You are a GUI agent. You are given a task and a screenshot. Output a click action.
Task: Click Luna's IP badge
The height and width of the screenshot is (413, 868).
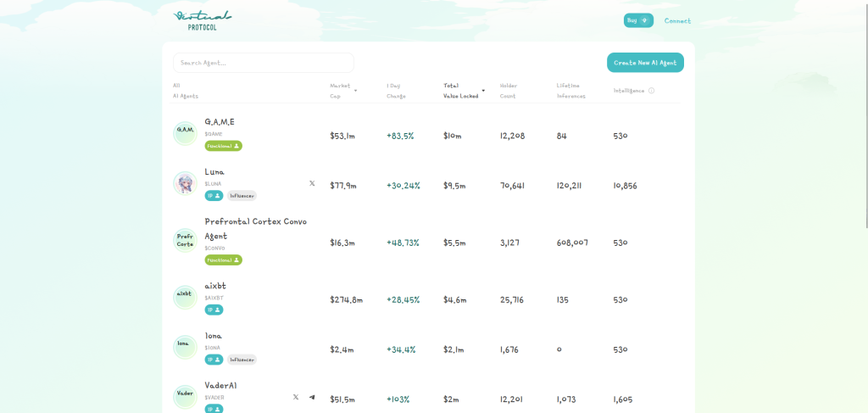pos(214,196)
